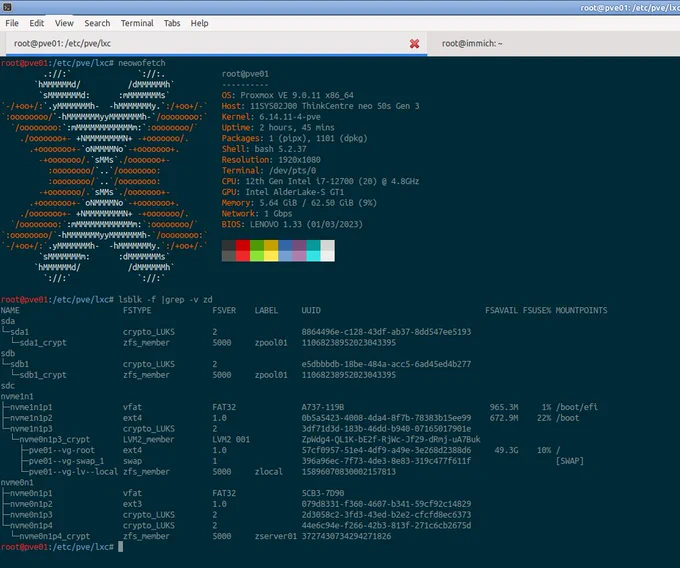Click the [SWAP] mountpoint
This screenshot has height=568, width=680.
[569, 461]
